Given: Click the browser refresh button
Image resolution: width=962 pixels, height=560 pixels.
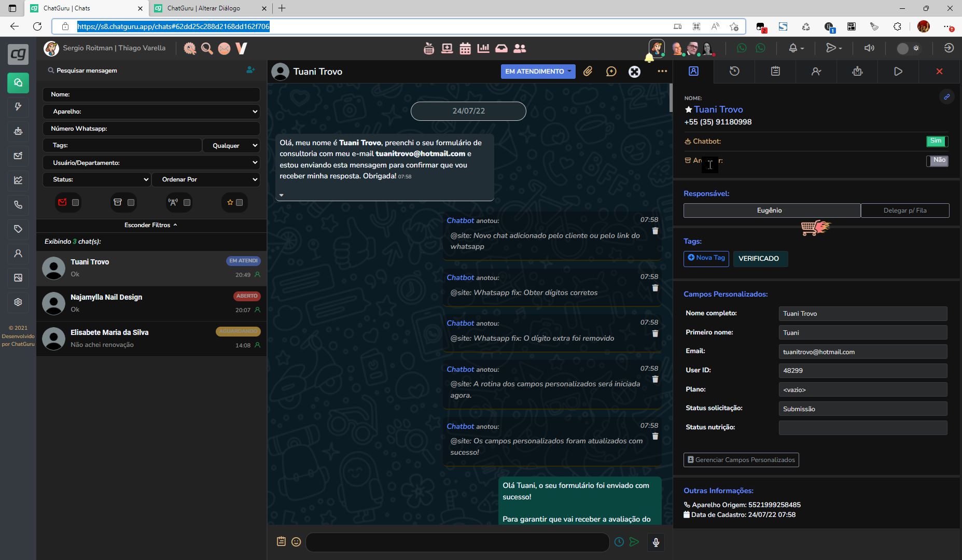Looking at the screenshot, I should 37,26.
